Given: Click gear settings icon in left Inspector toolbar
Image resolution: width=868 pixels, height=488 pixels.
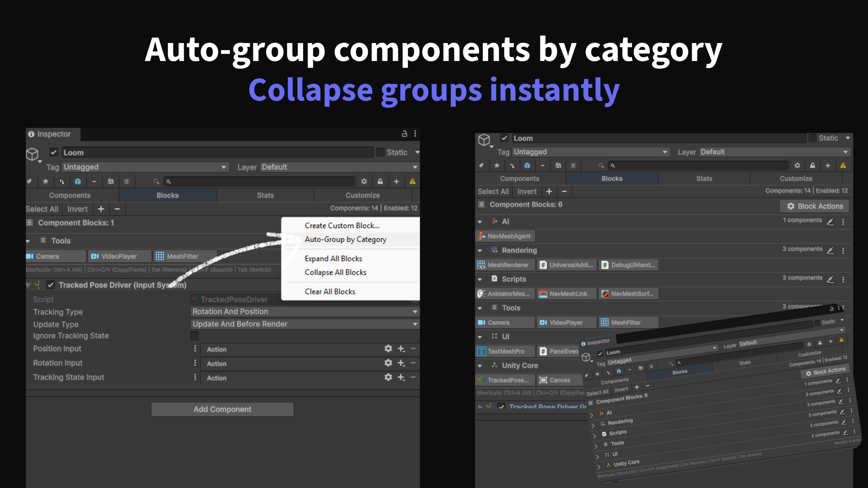Looking at the screenshot, I should coord(364,182).
